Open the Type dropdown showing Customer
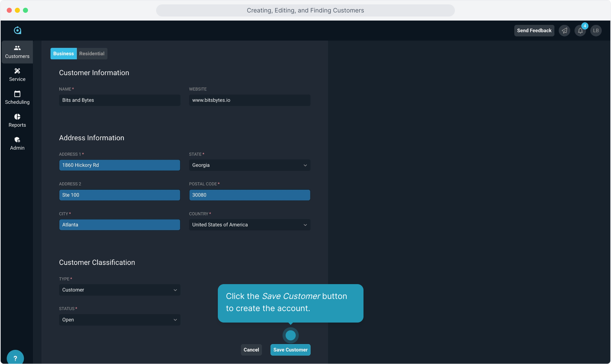This screenshot has height=364, width=611. (120, 290)
